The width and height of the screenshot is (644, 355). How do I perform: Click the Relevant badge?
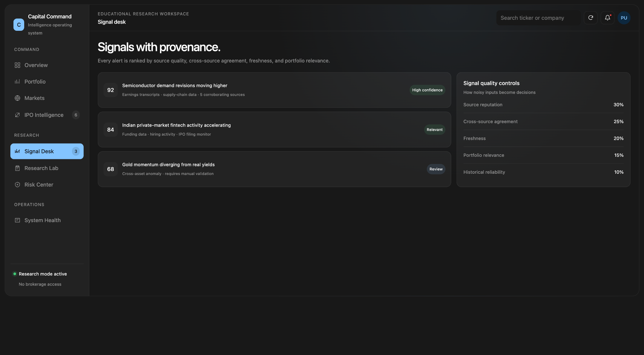pyautogui.click(x=435, y=129)
